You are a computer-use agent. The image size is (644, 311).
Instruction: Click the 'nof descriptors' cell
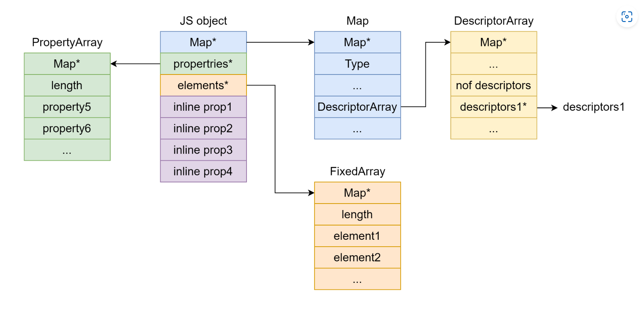tap(493, 85)
